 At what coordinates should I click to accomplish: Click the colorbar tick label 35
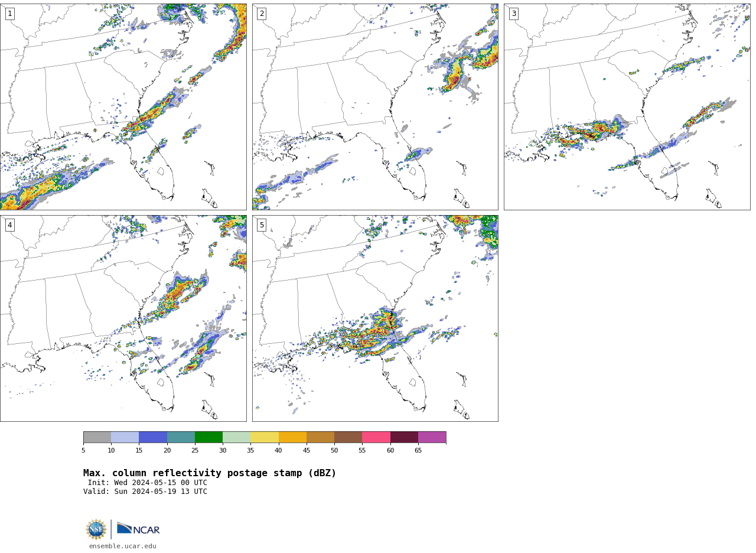(x=250, y=451)
